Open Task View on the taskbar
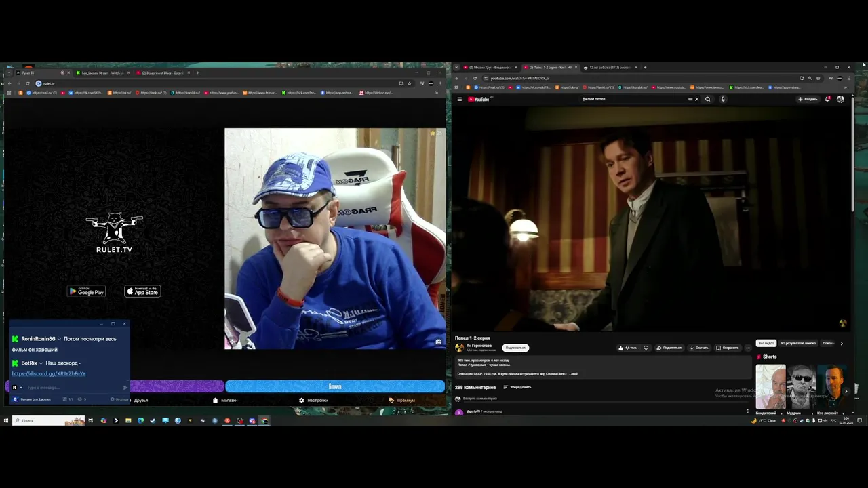This screenshot has width=868, height=488. tap(90, 420)
